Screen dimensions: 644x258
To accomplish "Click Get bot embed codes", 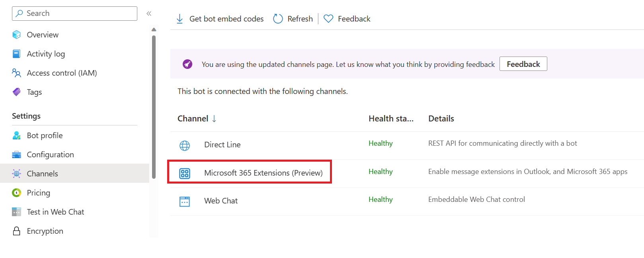I will tap(226, 19).
